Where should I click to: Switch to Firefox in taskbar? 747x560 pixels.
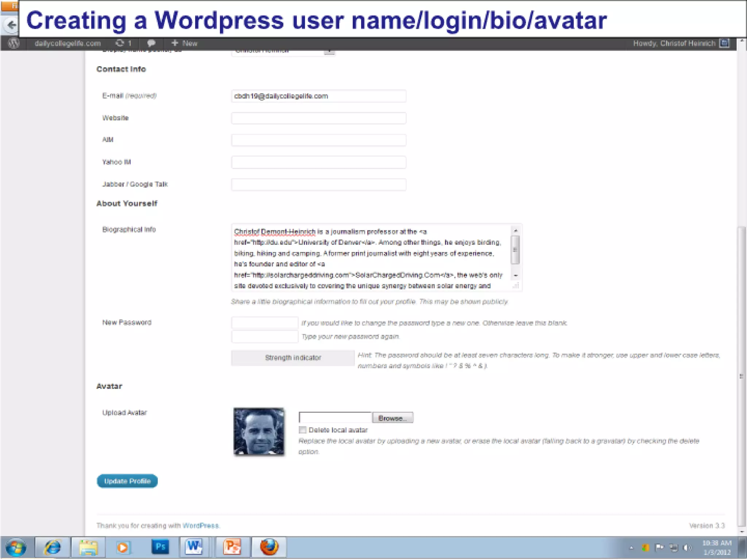pyautogui.click(x=269, y=547)
